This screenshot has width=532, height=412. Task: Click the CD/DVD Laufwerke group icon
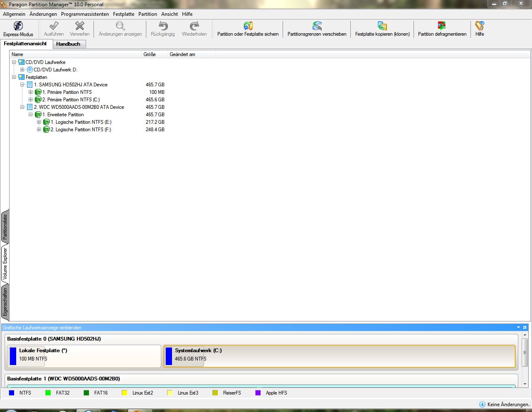(x=22, y=62)
